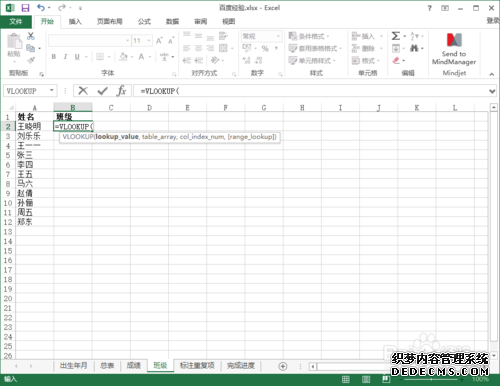The width and height of the screenshot is (500, 386).
Task: Switch to Page Layout view
Action: 366,379
